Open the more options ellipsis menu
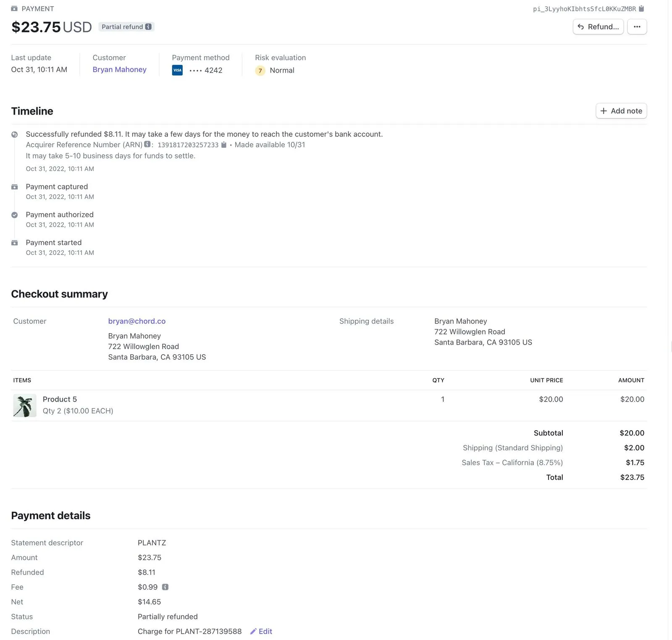 point(637,27)
